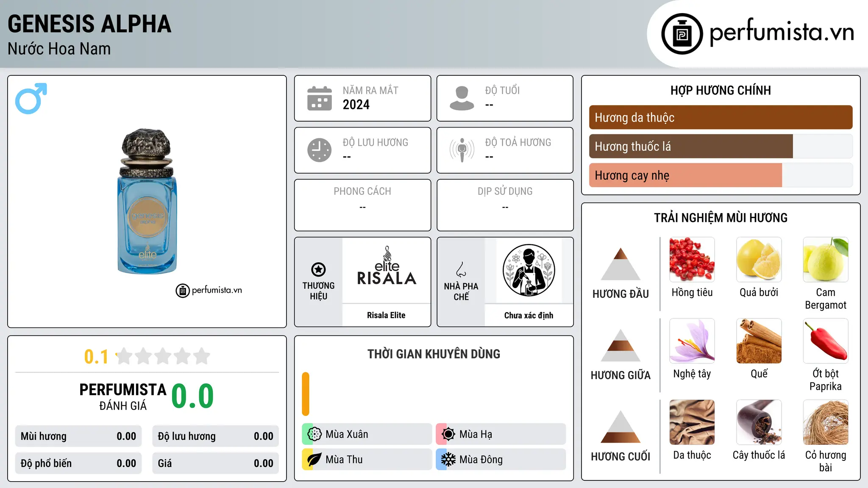Click the Hương da thuộc accord bar
The image size is (868, 488).
point(721,117)
